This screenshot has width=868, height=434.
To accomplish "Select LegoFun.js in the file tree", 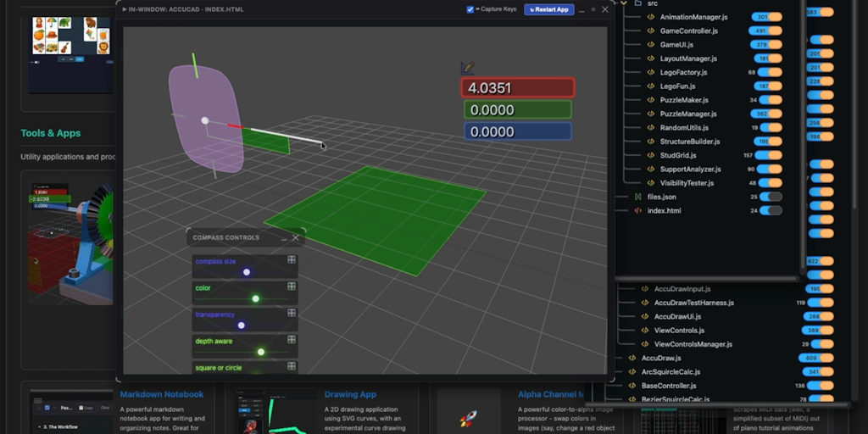I will (677, 86).
